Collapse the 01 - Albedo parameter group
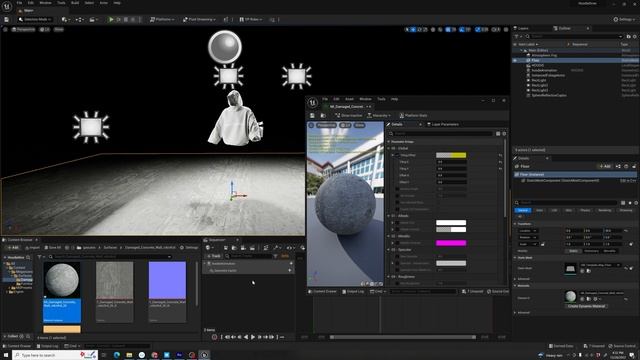640x360 pixels. (389, 216)
